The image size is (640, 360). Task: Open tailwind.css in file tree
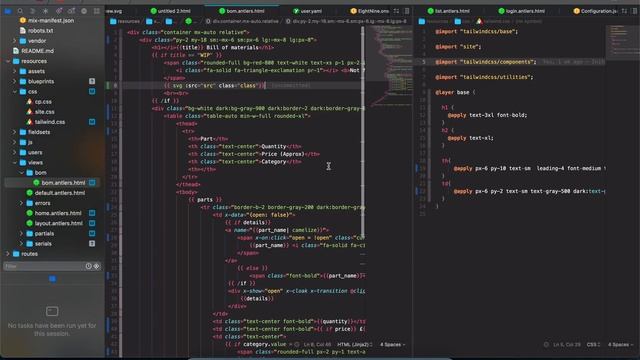click(45, 122)
